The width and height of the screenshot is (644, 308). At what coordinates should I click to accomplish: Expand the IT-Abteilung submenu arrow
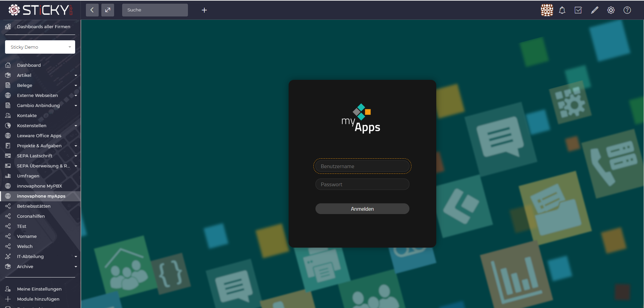coord(76,257)
